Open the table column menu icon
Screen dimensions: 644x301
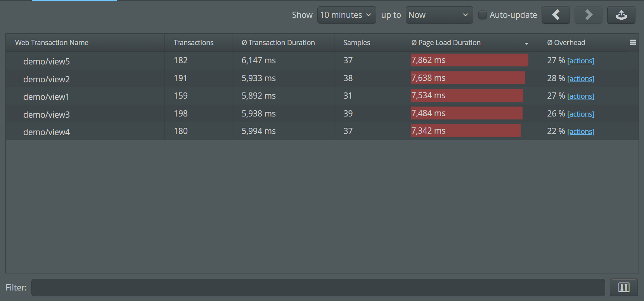[633, 42]
